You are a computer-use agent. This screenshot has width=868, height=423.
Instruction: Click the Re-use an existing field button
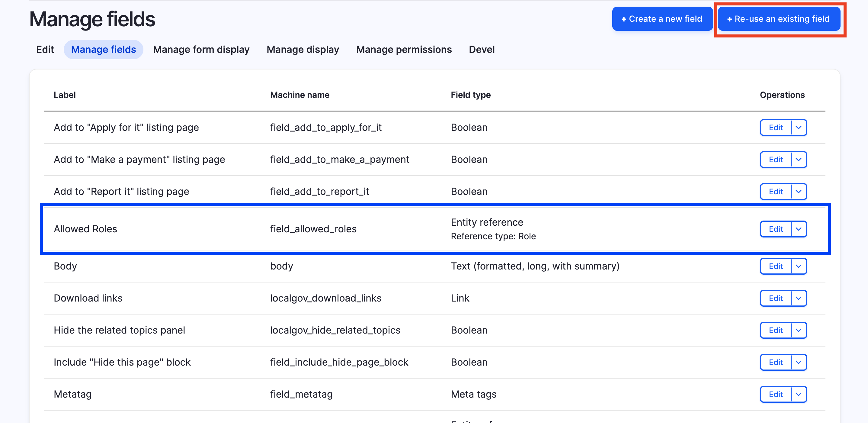point(779,18)
